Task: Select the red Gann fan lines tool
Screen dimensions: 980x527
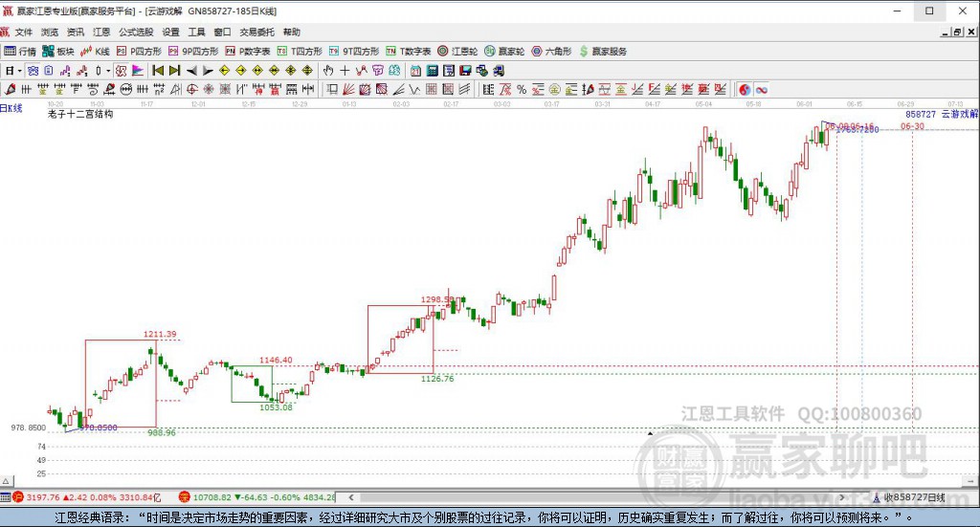Action: pyautogui.click(x=348, y=89)
